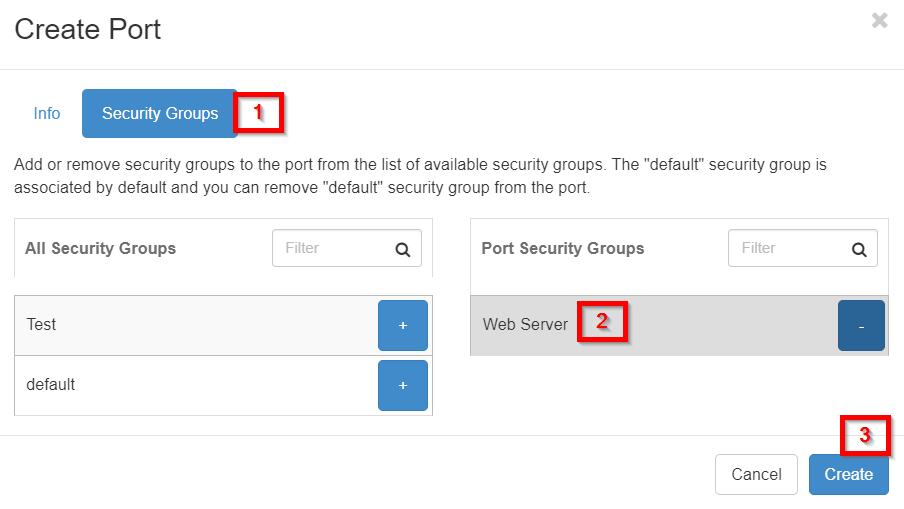The width and height of the screenshot is (904, 509).
Task: Select the Security Groups tab
Action: click(160, 113)
